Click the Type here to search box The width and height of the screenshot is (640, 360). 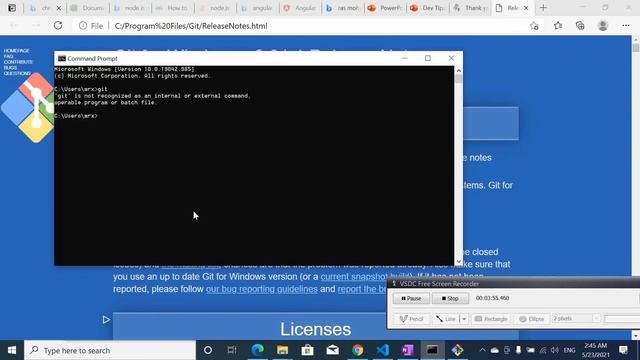[x=110, y=350]
